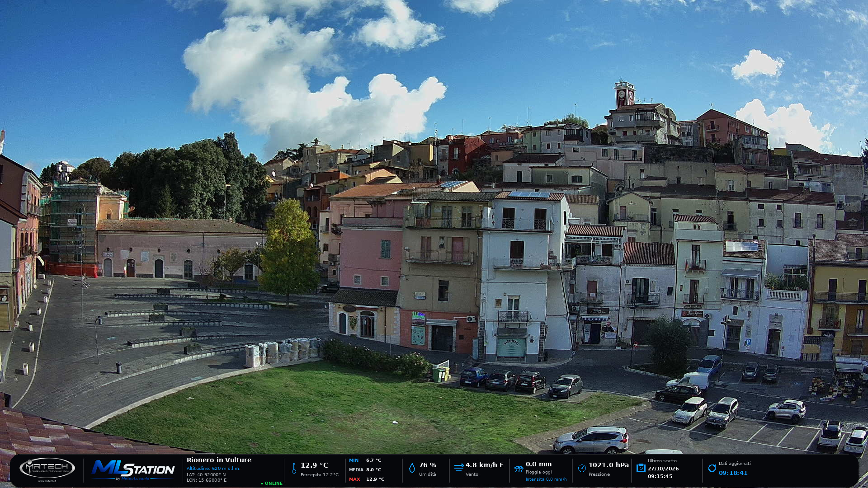Click the refresh data-updated icon
The height and width of the screenshot is (488, 868).
point(712,468)
